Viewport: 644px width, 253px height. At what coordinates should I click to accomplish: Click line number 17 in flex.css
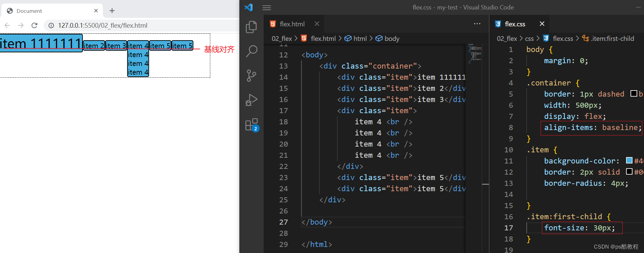(508, 228)
